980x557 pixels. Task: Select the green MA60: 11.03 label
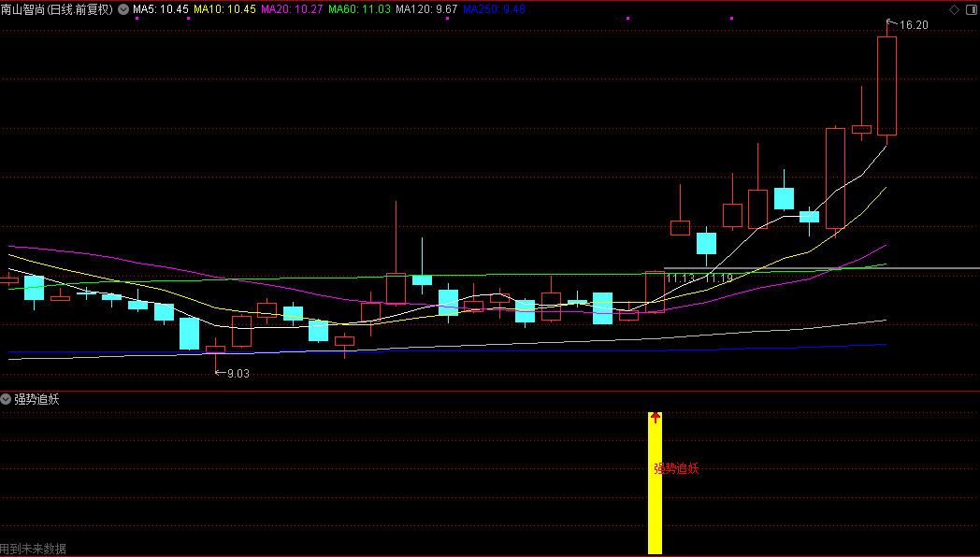point(359,9)
